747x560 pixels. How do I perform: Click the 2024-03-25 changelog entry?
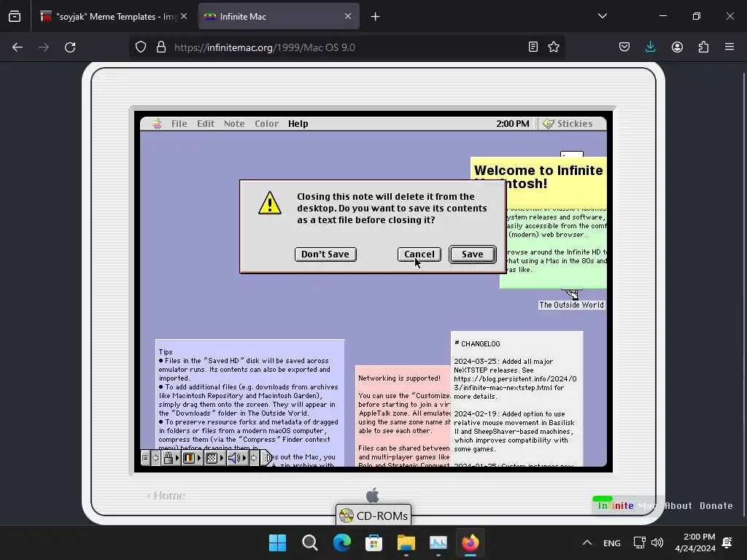click(515, 378)
